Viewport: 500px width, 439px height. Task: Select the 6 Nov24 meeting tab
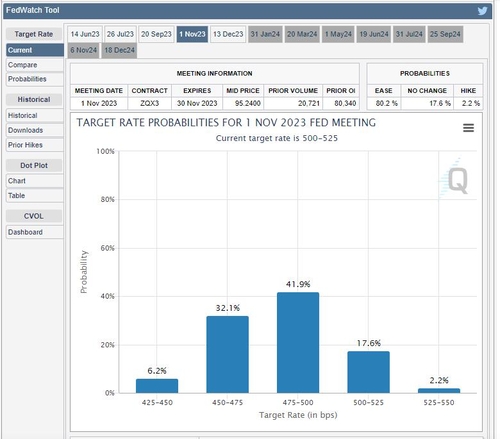pyautogui.click(x=83, y=50)
